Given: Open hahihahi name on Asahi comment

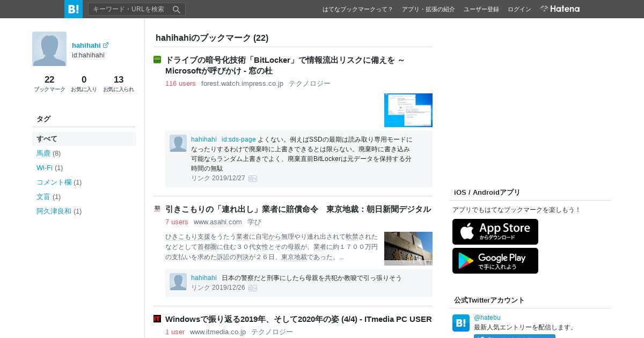Looking at the screenshot, I should 204,277.
